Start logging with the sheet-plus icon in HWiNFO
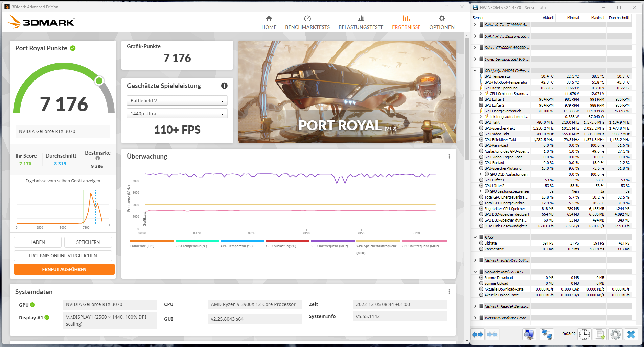Screen dimensions: 644x347 pos(600,334)
